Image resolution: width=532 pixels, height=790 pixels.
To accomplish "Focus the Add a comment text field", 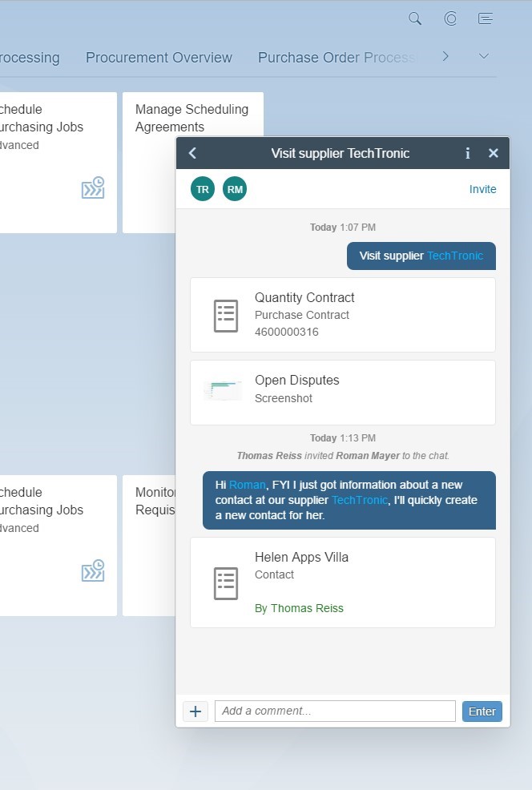I will tap(334, 711).
